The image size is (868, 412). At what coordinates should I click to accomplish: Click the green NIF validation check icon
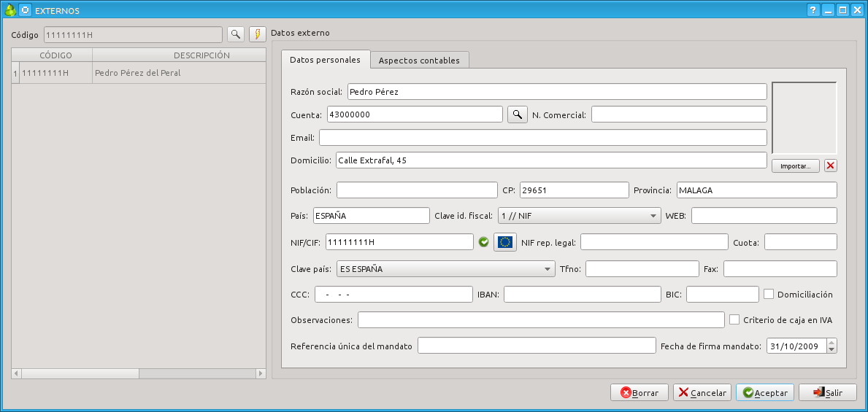coord(484,241)
